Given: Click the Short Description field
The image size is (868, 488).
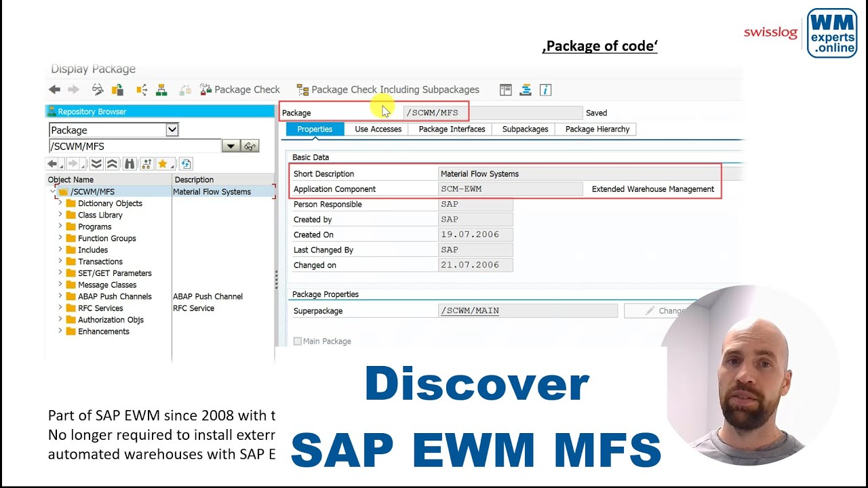Looking at the screenshot, I should [x=590, y=174].
